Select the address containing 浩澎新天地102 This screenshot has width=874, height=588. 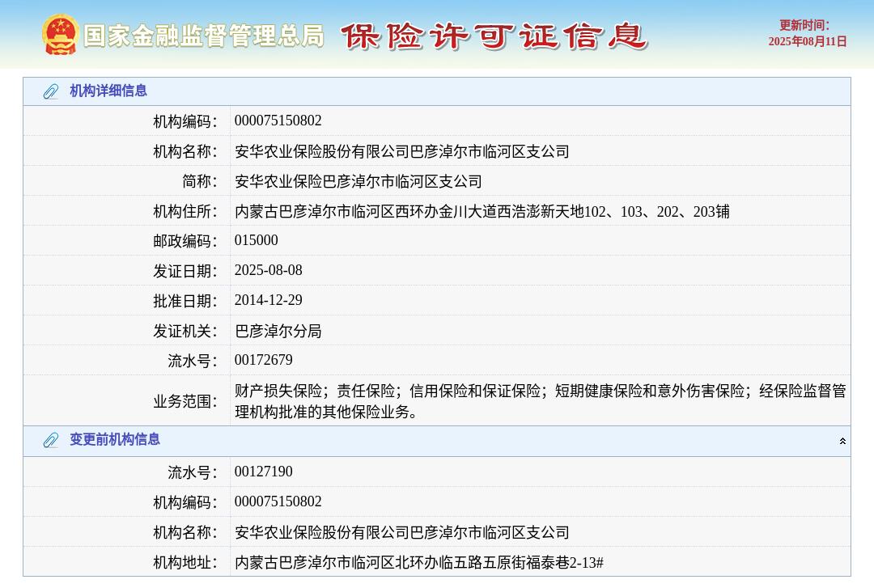click(482, 211)
